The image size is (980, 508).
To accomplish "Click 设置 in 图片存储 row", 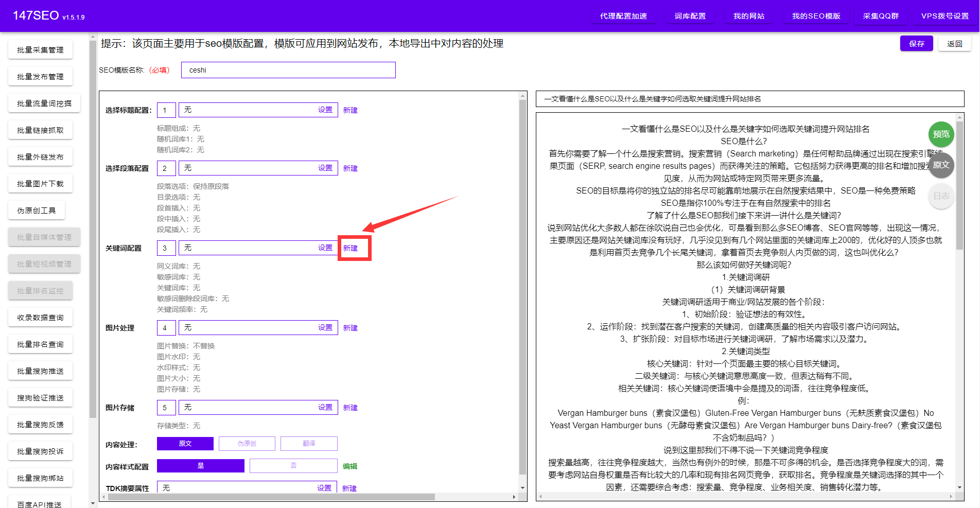I will pyautogui.click(x=325, y=407).
